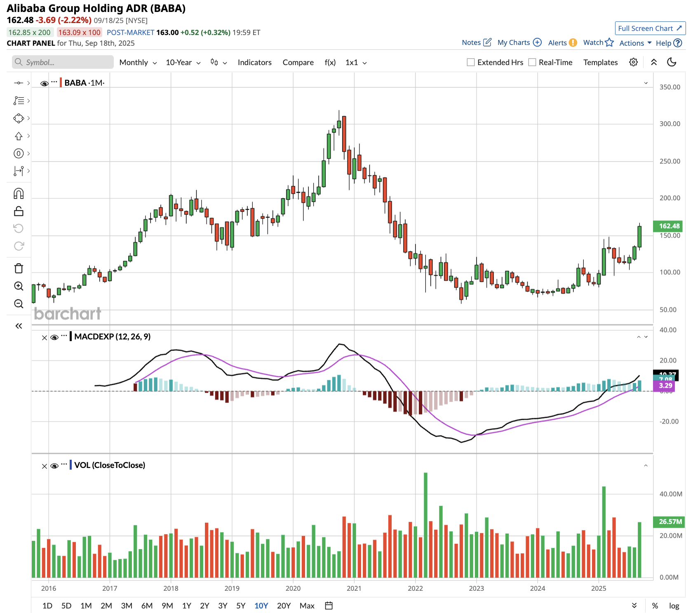The image size is (700, 613).
Task: Choose the shapes drawing tool
Action: click(19, 118)
